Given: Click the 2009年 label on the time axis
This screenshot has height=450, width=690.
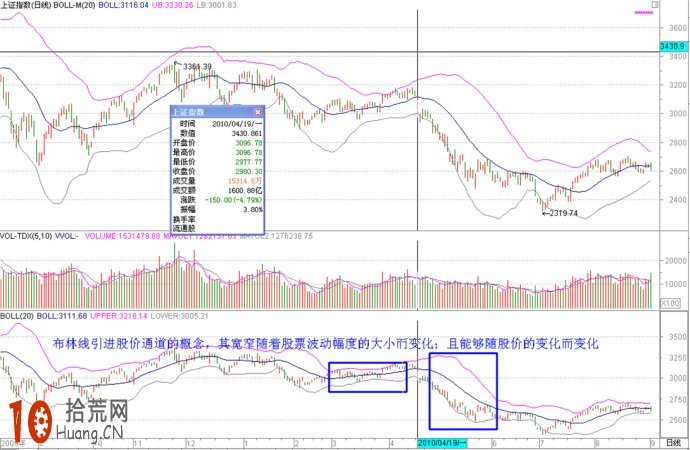Looking at the screenshot, I should (x=13, y=443).
